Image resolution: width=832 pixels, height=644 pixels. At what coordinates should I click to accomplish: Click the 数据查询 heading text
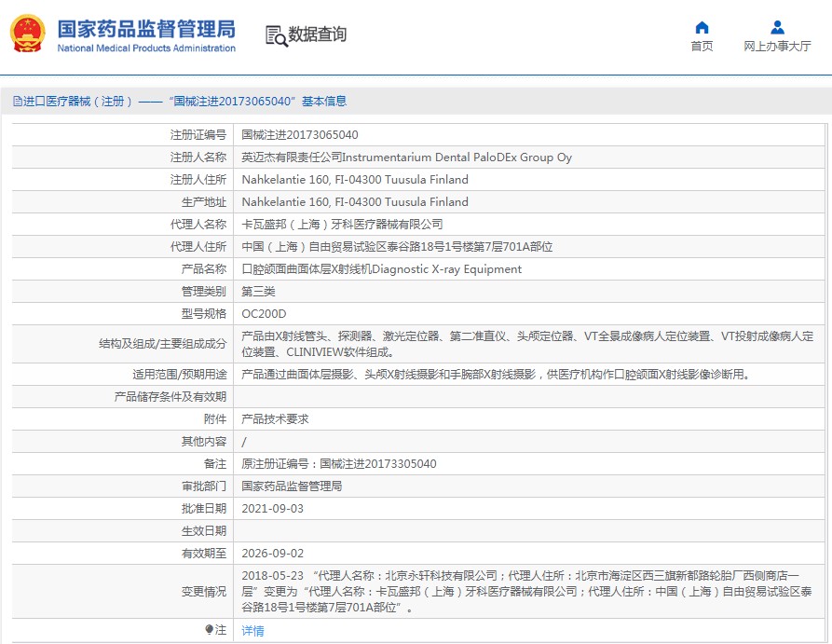(318, 34)
